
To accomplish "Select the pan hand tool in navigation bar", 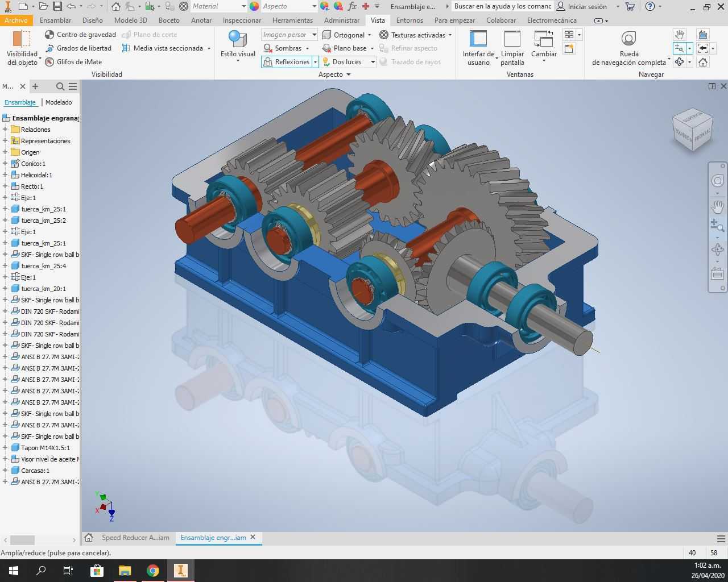I will point(718,207).
